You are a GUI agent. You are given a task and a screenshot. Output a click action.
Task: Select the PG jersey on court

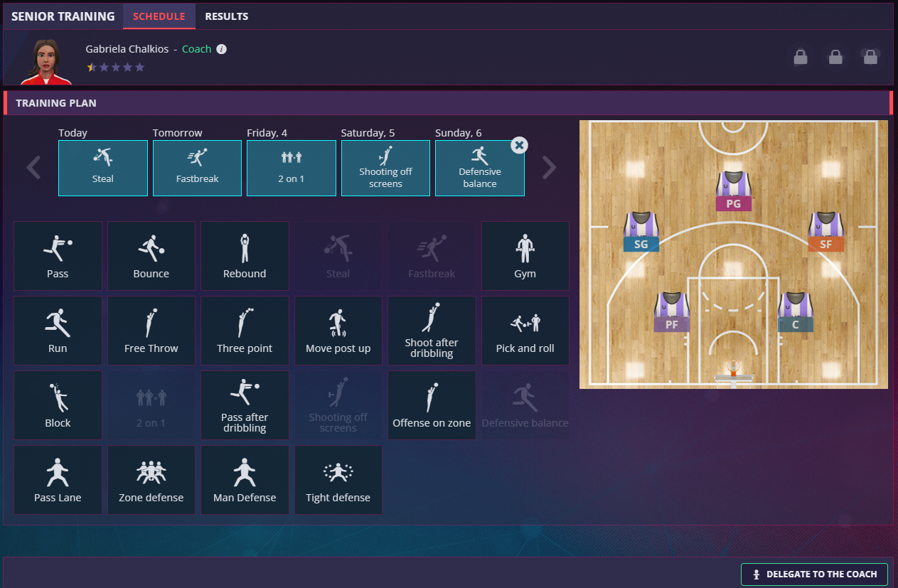point(733,190)
